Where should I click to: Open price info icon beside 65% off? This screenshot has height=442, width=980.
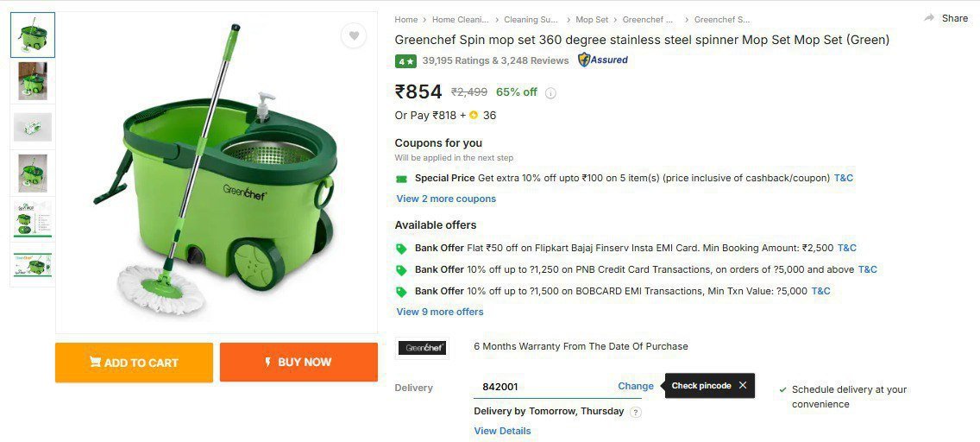[x=550, y=93]
